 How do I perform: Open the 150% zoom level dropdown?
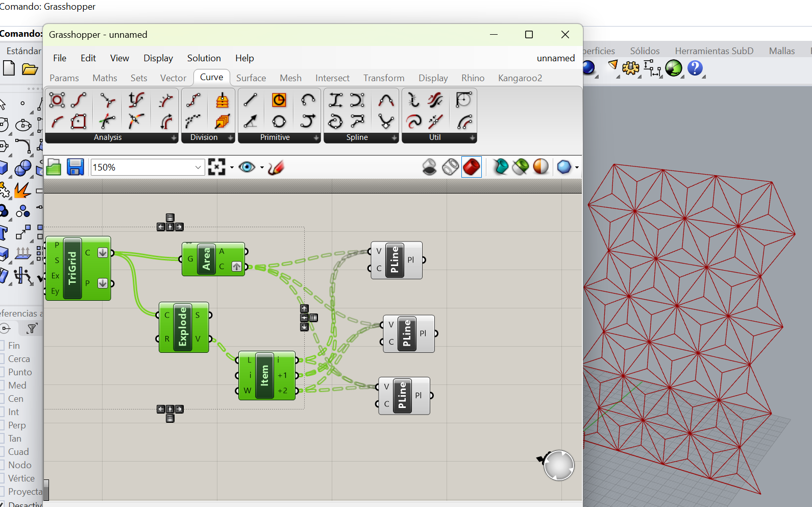tap(198, 167)
